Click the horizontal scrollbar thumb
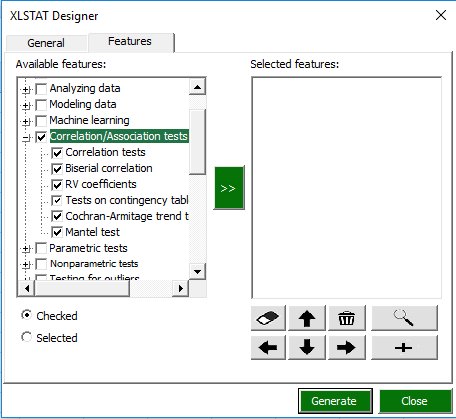 [82, 288]
